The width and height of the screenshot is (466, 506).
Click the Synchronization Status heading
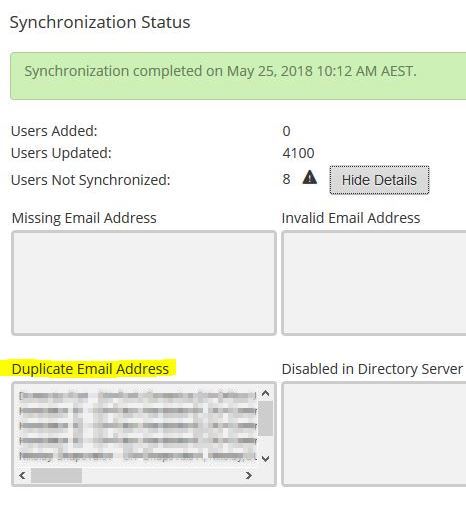coord(100,23)
